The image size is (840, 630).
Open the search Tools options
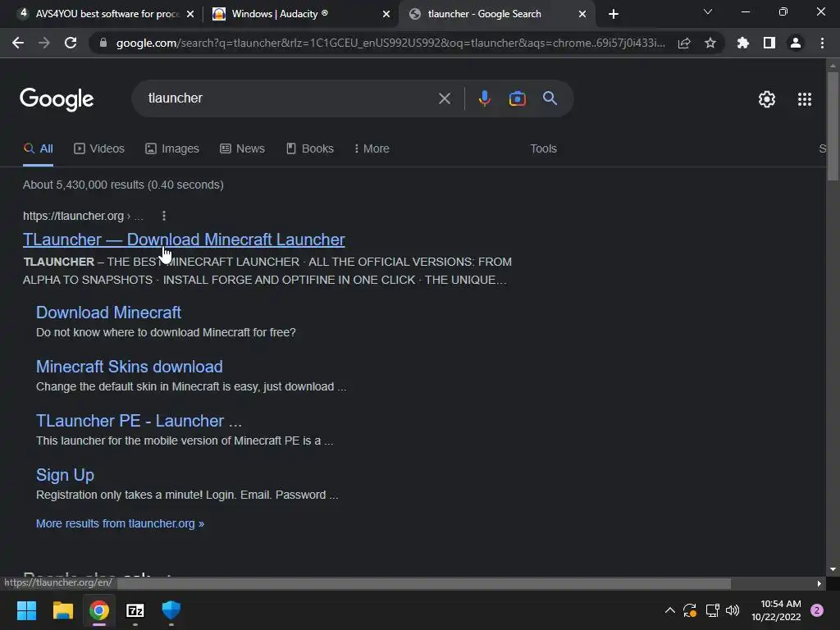543,149
